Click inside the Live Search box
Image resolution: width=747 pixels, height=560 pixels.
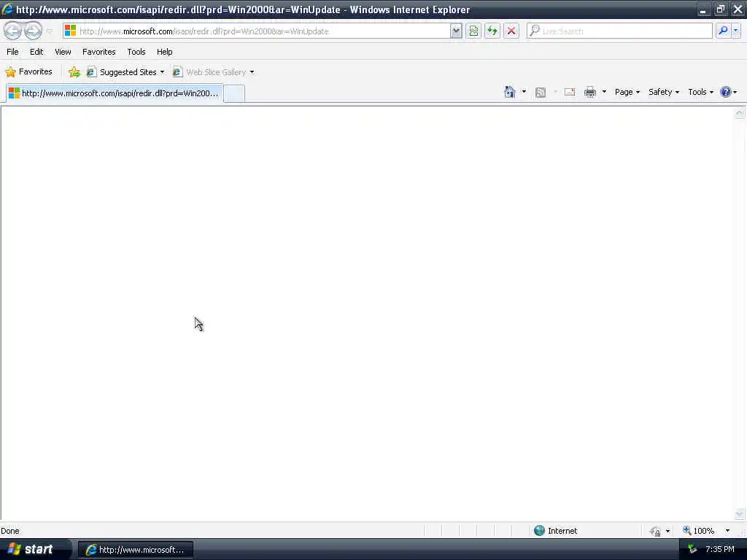(619, 31)
